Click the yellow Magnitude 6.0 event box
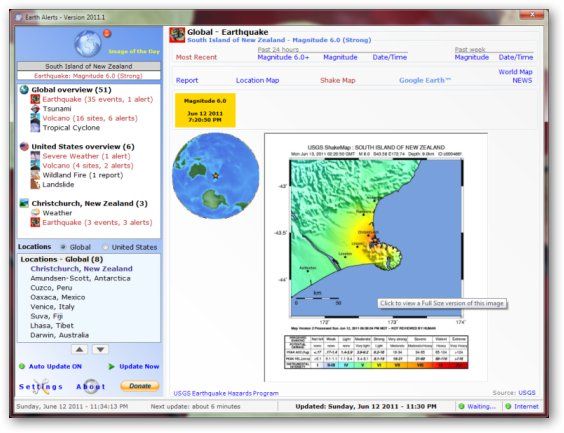This screenshot has height=433, width=564. click(x=205, y=110)
